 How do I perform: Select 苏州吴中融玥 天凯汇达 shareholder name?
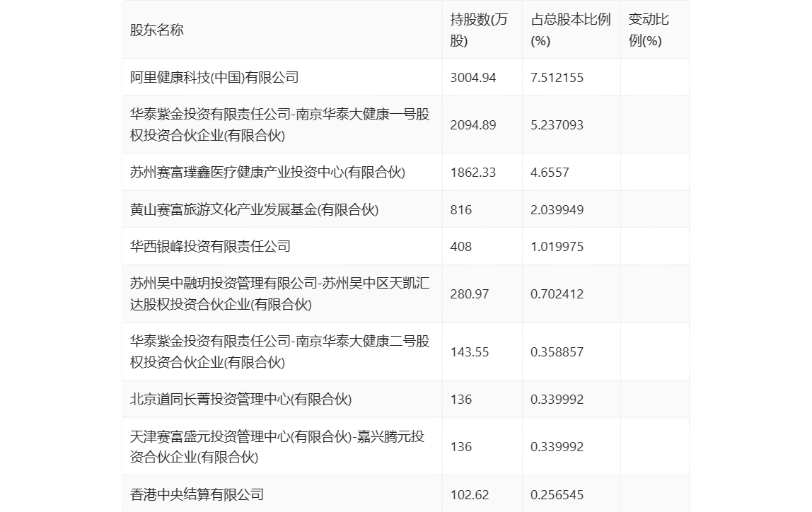click(279, 293)
